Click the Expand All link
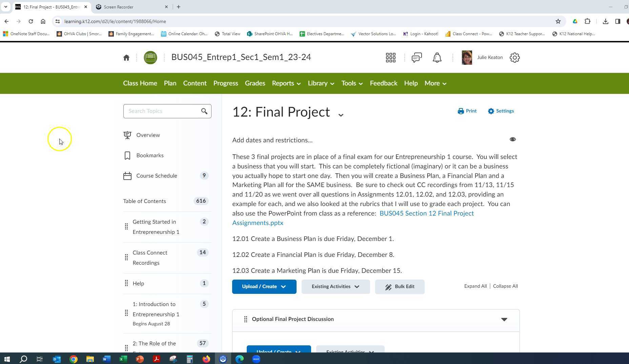Screen dimensions: 629x364 pyautogui.click(x=475, y=286)
